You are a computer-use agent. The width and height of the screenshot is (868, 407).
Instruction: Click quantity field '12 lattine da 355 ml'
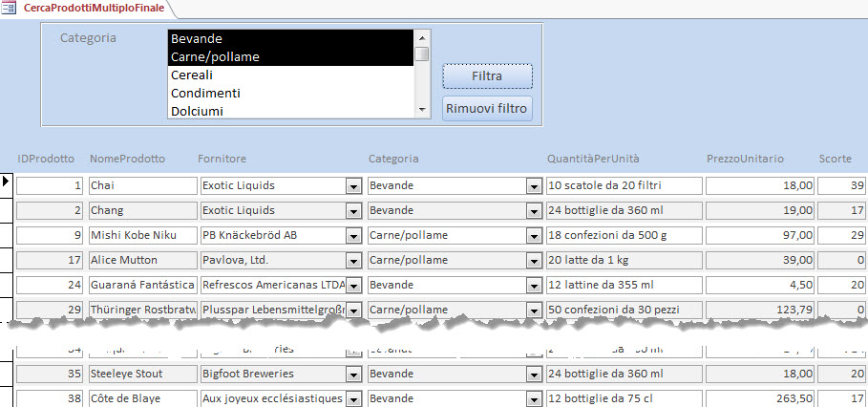coord(624,286)
